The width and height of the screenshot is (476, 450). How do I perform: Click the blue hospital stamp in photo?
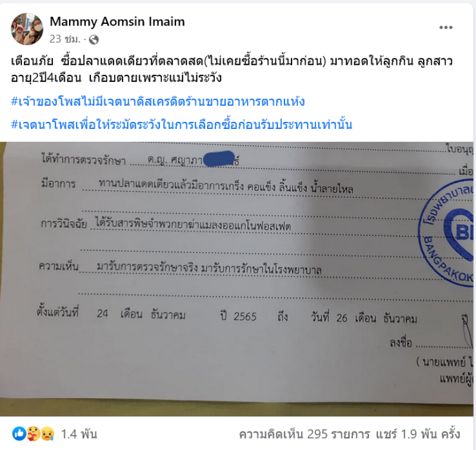446,234
